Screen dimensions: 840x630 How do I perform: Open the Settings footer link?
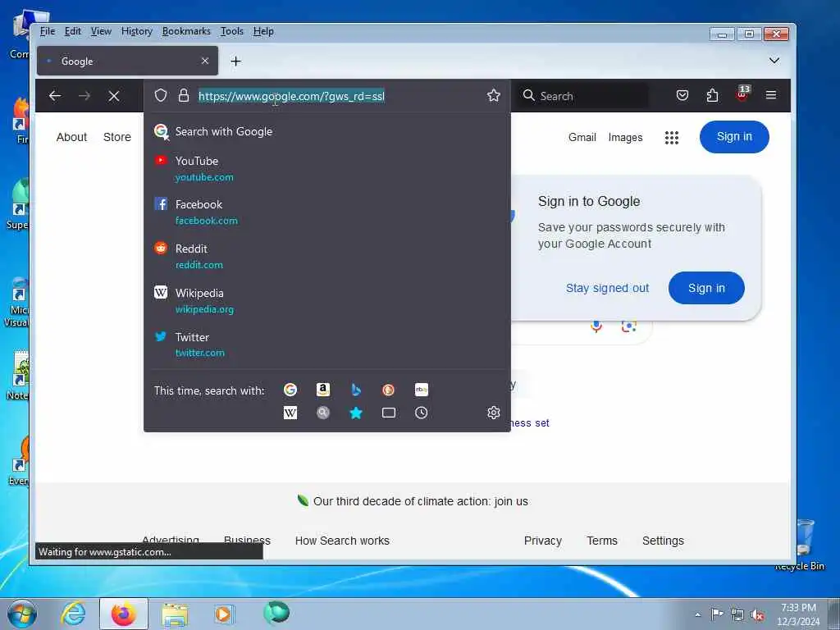point(663,541)
